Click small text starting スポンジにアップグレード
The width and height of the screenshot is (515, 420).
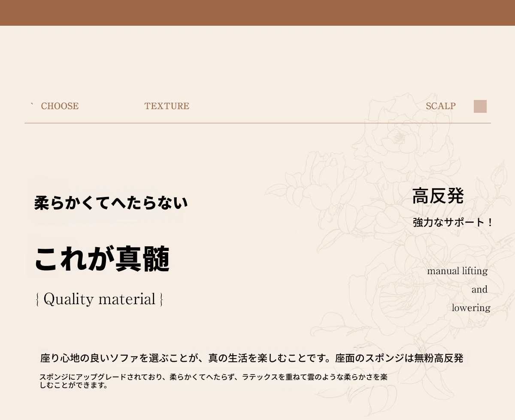(x=213, y=377)
